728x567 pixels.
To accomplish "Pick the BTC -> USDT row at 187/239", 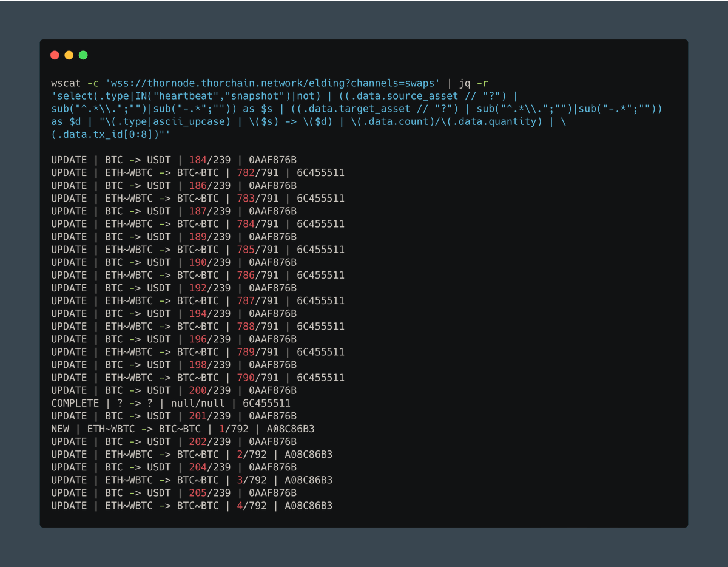I will pos(174,211).
